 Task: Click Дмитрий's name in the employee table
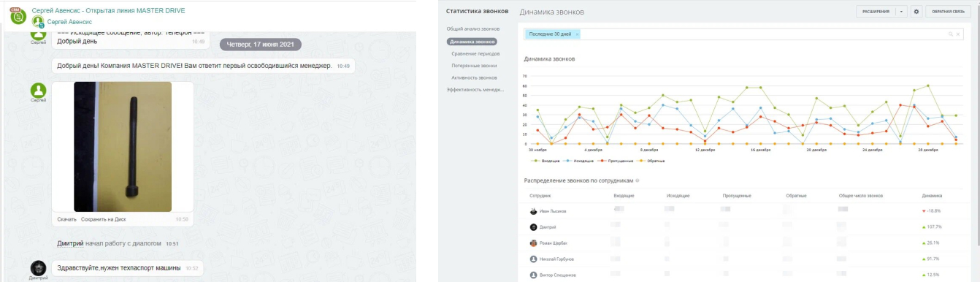tap(548, 227)
